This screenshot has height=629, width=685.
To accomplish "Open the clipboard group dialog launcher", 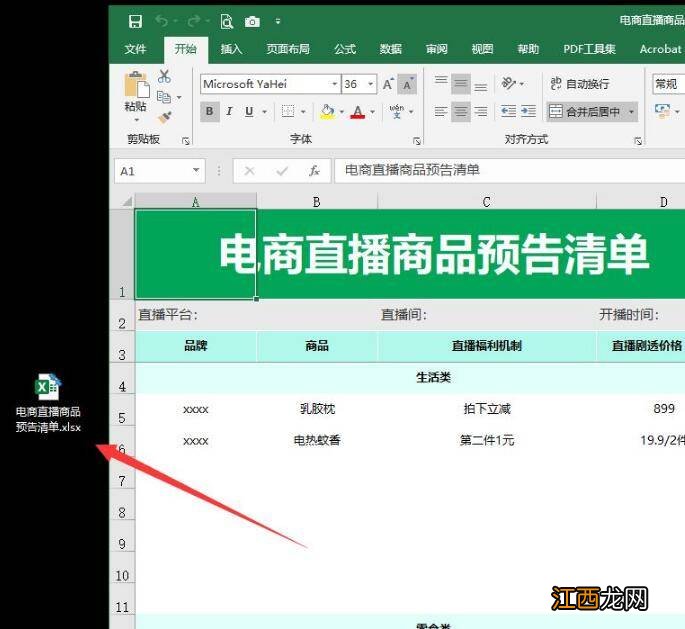I will tap(186, 141).
